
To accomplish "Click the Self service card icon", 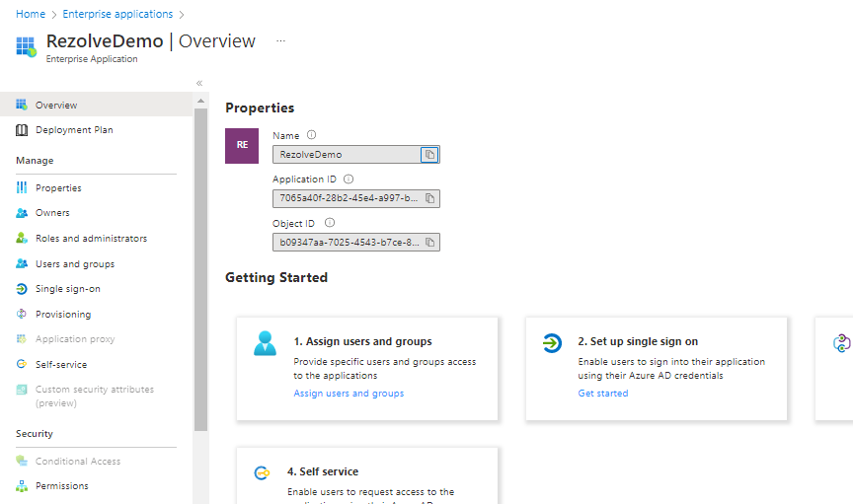I will (x=262, y=473).
